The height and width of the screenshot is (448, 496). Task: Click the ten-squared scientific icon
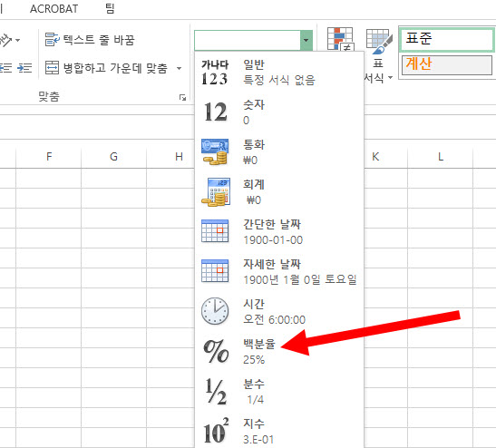click(x=216, y=431)
